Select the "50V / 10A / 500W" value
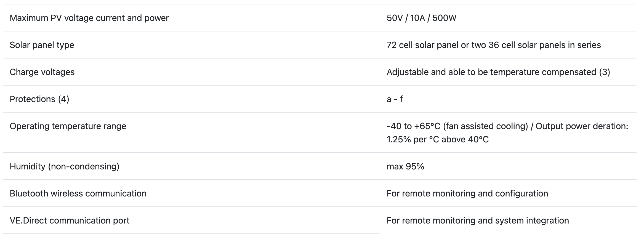The height and width of the screenshot is (234, 644). click(421, 18)
